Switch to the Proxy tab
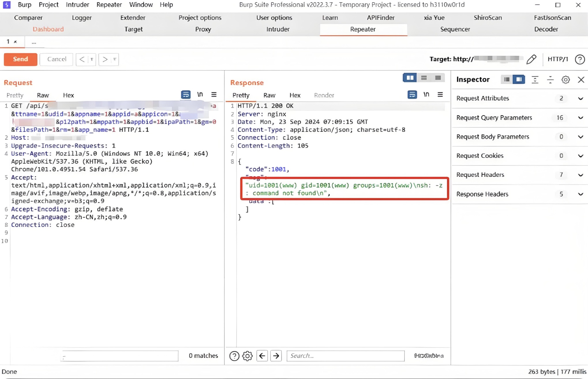The image size is (588, 379). click(203, 29)
